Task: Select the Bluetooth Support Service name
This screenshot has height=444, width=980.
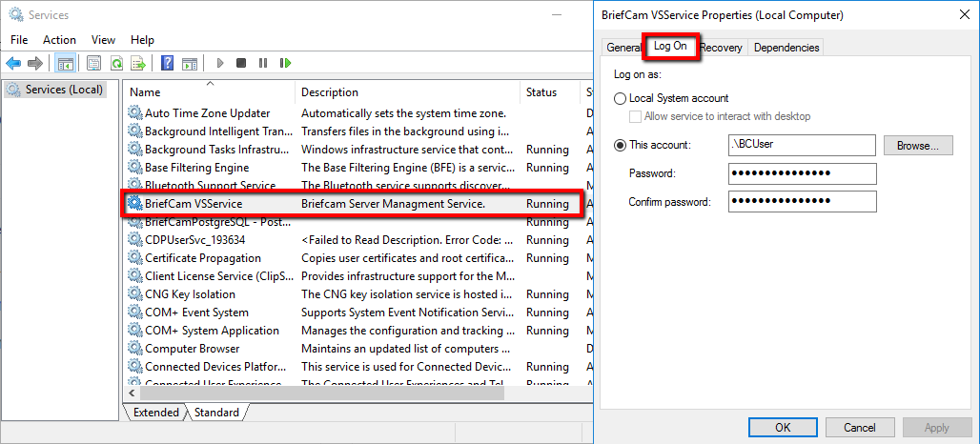Action: [x=210, y=186]
